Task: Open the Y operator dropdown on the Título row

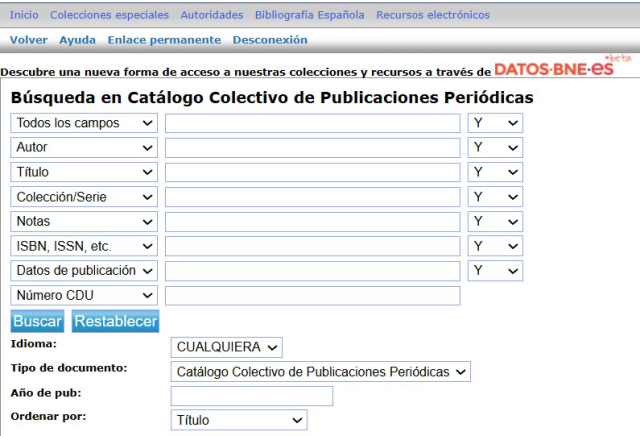Action: click(x=495, y=172)
